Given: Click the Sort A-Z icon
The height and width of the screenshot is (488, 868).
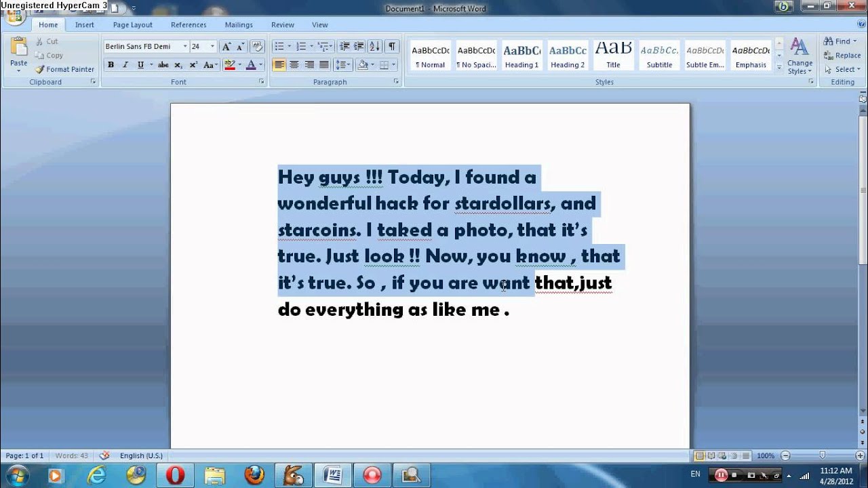Looking at the screenshot, I should (x=375, y=46).
